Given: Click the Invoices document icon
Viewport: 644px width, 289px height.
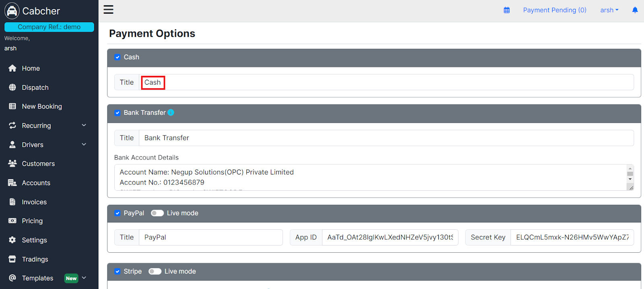Looking at the screenshot, I should coord(12,202).
